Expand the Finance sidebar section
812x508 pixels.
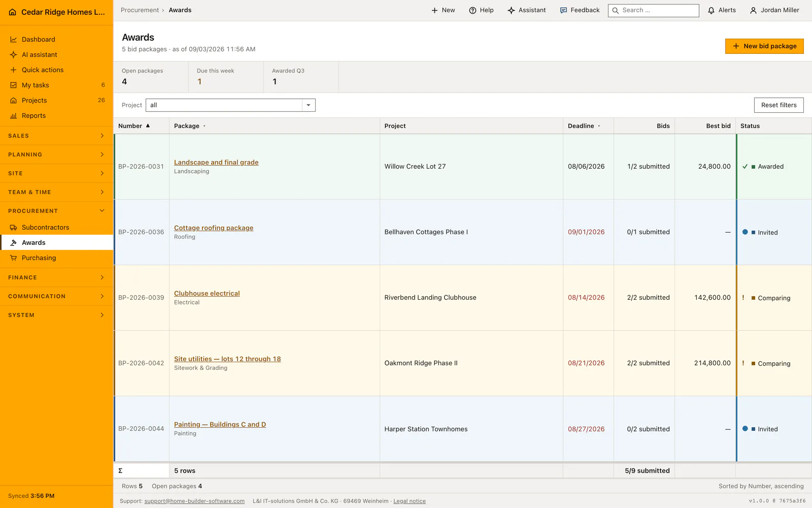click(x=56, y=278)
